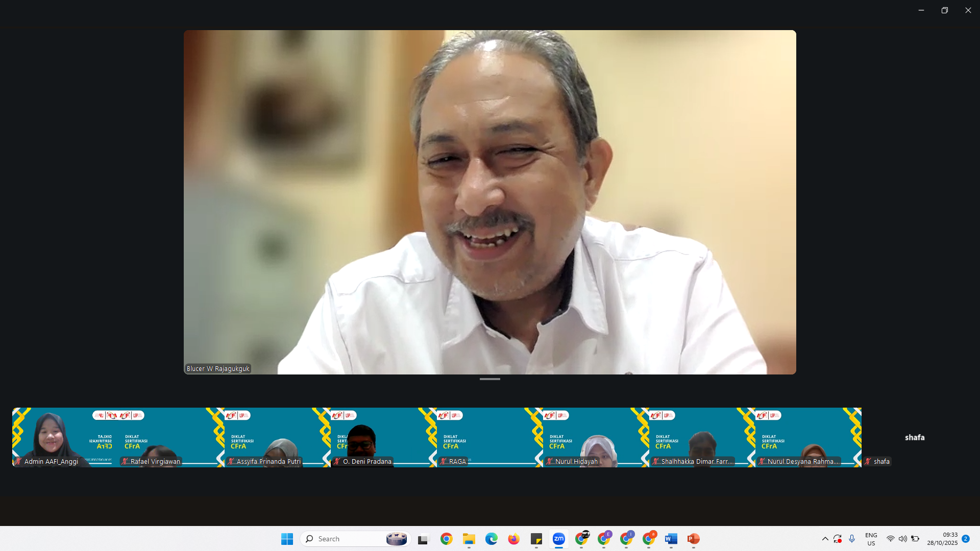Open the Wi-Fi network tray icon
This screenshot has width=980, height=551.
[x=891, y=539]
